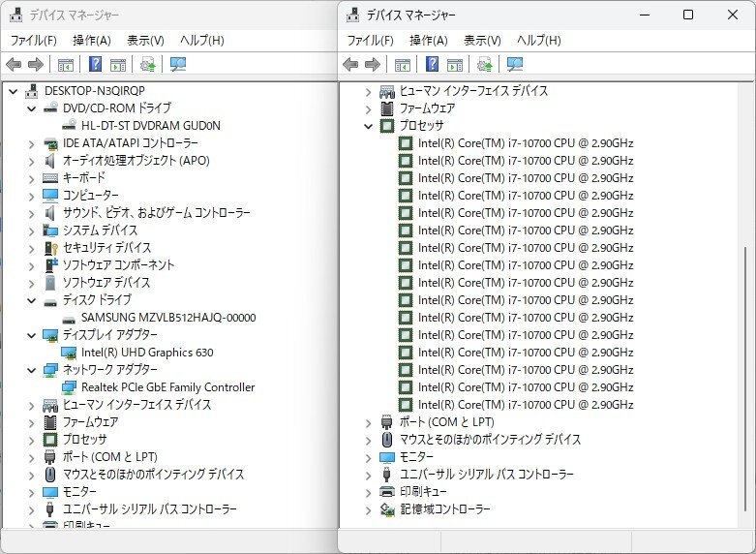Collapse DESKTOP-N3QIRQP root node
This screenshot has height=554, width=756.
[x=14, y=91]
